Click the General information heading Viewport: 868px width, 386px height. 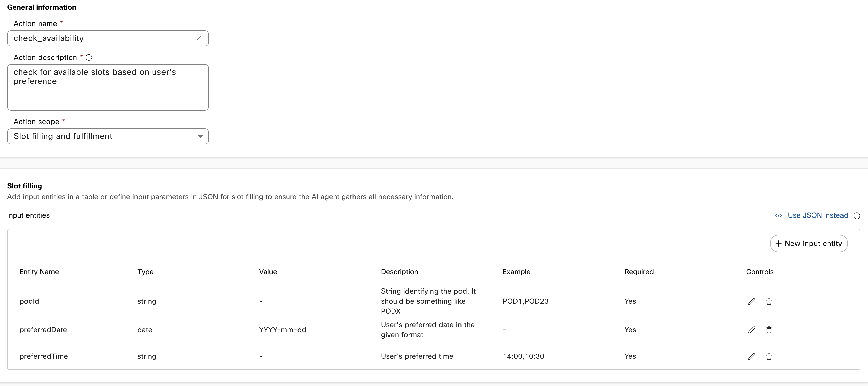pos(42,7)
